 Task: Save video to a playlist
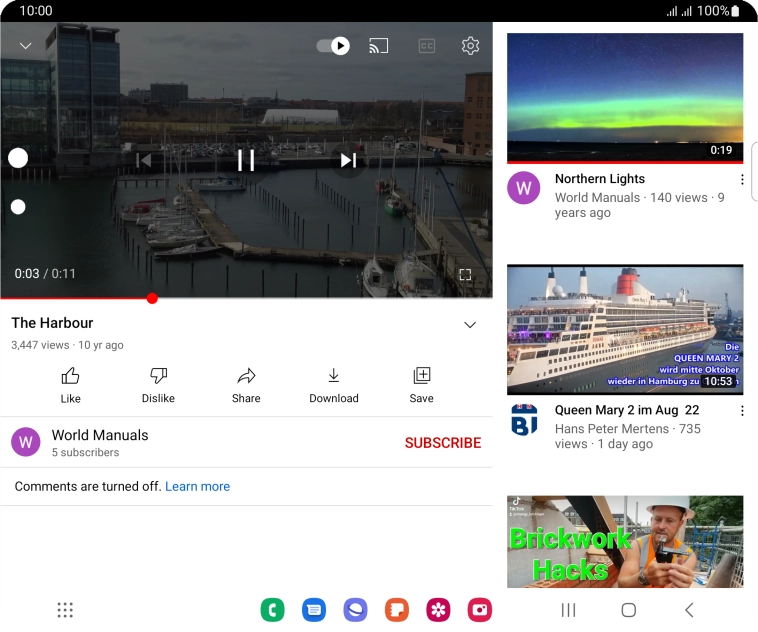[421, 384]
